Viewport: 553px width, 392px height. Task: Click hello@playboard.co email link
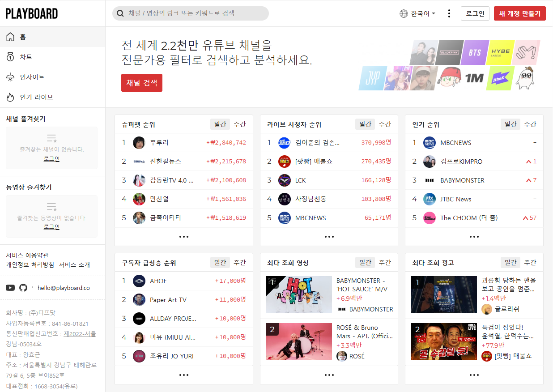coord(64,288)
